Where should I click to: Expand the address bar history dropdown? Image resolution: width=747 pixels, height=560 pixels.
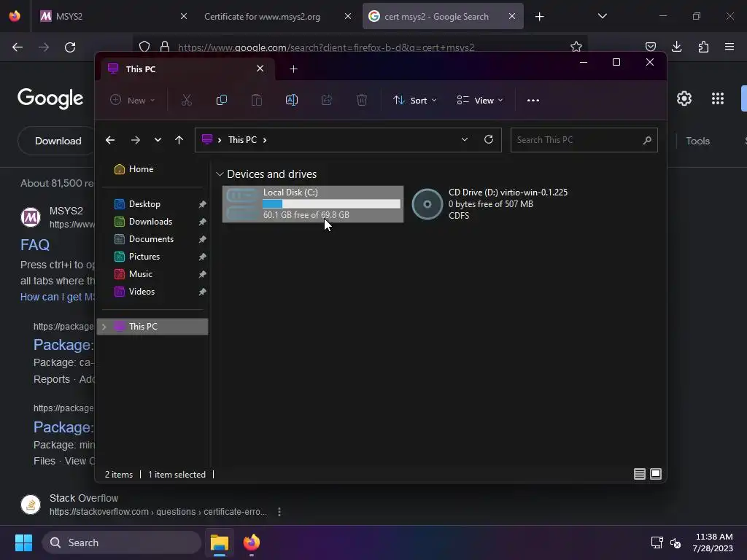[465, 139]
